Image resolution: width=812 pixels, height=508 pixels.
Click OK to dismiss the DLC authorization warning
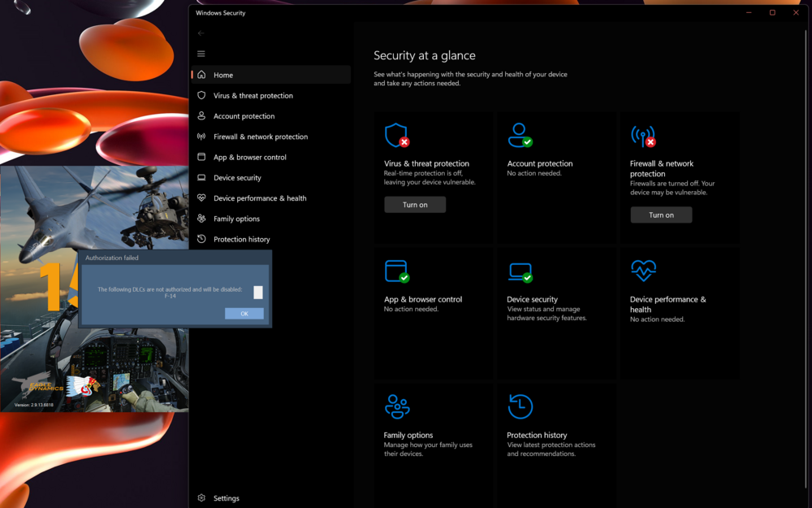point(244,313)
